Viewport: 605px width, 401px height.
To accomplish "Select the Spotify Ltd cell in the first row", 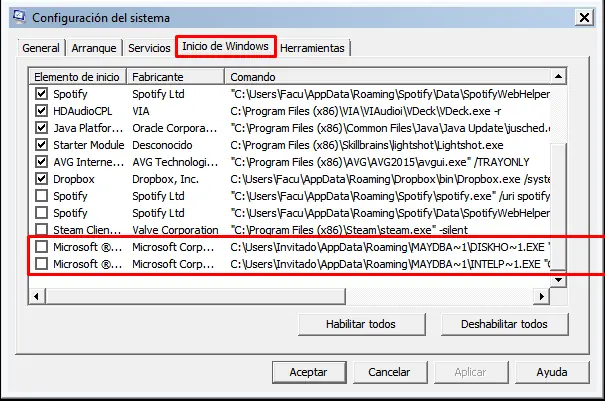I will (x=158, y=94).
